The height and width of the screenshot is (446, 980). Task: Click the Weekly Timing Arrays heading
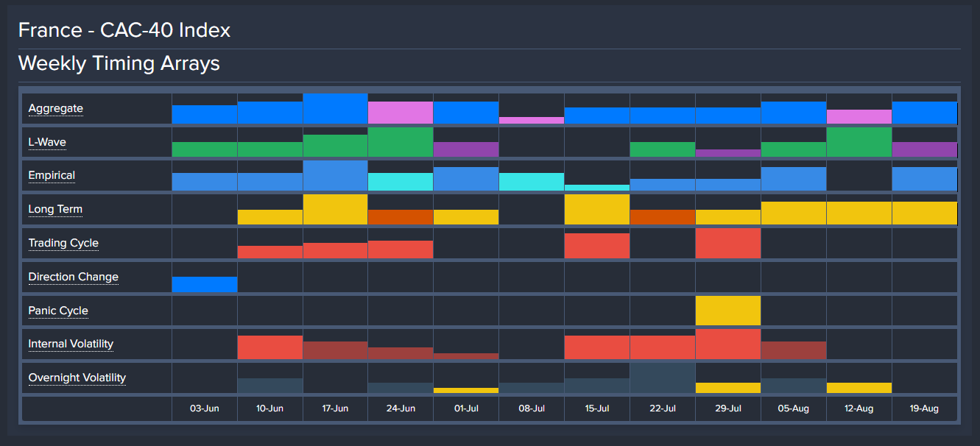(119, 63)
